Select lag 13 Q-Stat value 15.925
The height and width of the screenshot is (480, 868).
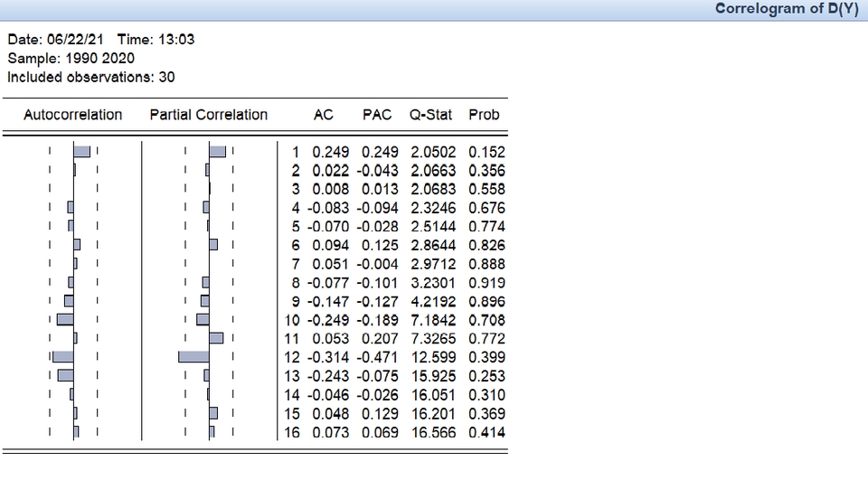tap(433, 376)
